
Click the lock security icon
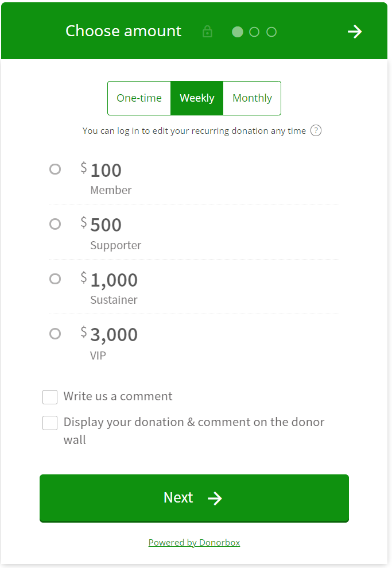pyautogui.click(x=207, y=32)
